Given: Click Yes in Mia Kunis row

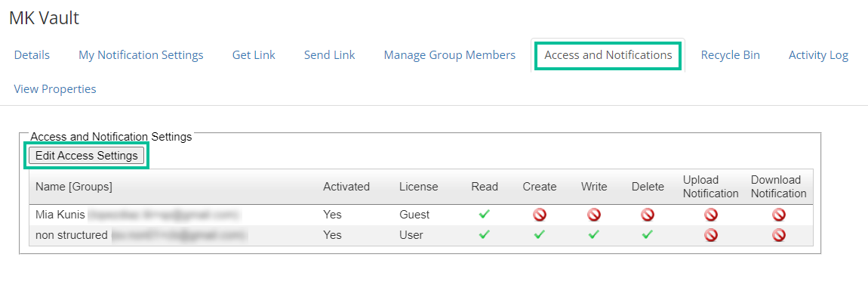Looking at the screenshot, I should (x=332, y=215).
